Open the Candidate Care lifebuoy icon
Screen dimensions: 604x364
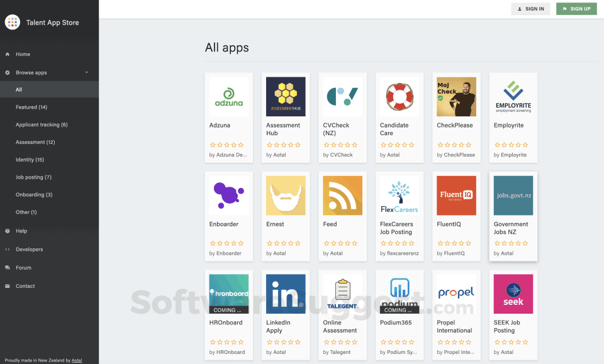399,96
